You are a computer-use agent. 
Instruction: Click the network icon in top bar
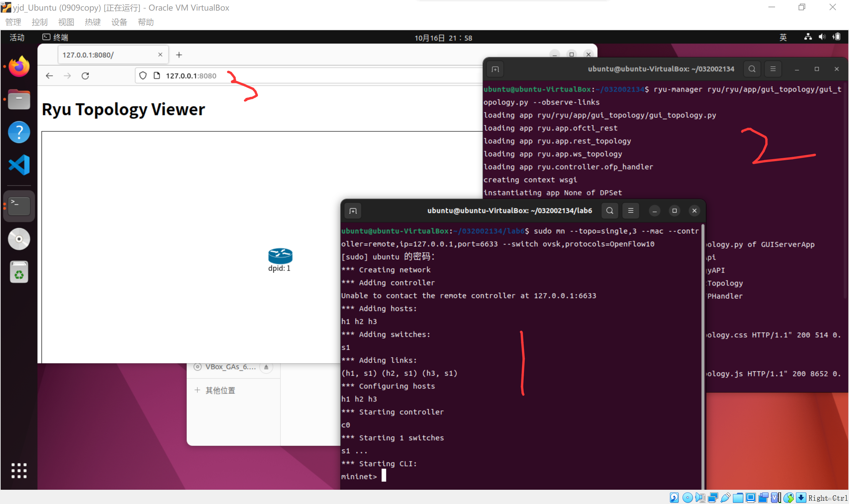[808, 37]
